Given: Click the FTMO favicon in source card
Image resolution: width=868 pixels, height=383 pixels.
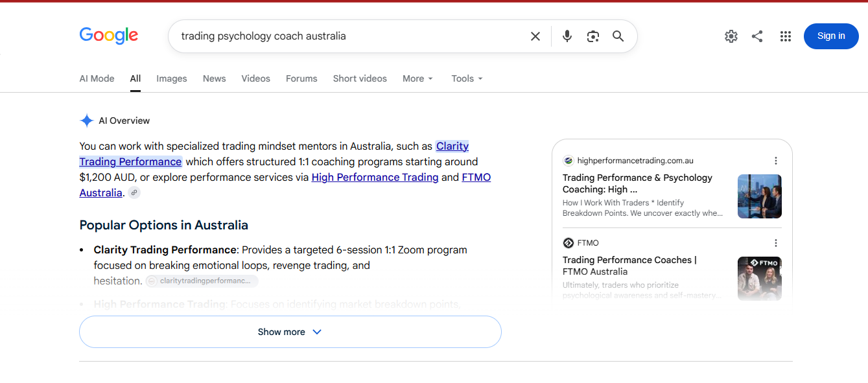Looking at the screenshot, I should tap(569, 243).
